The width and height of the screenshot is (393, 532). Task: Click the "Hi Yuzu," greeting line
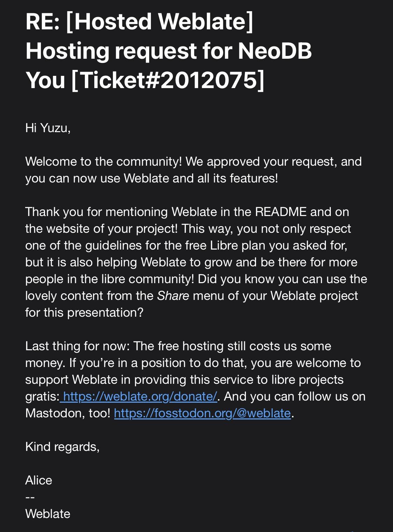pyautogui.click(x=48, y=128)
